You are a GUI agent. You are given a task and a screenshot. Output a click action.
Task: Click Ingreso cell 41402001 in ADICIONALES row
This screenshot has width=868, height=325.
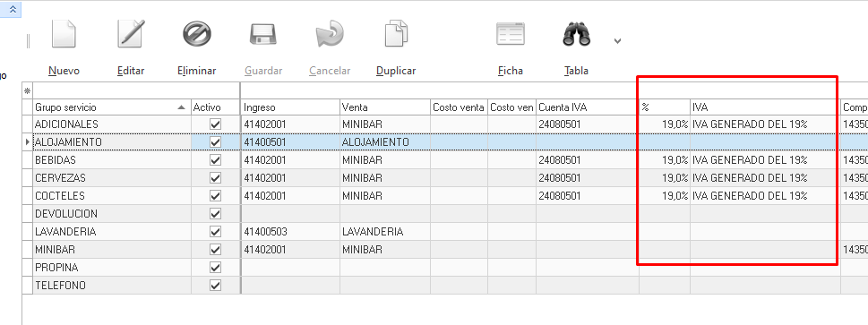(x=290, y=124)
